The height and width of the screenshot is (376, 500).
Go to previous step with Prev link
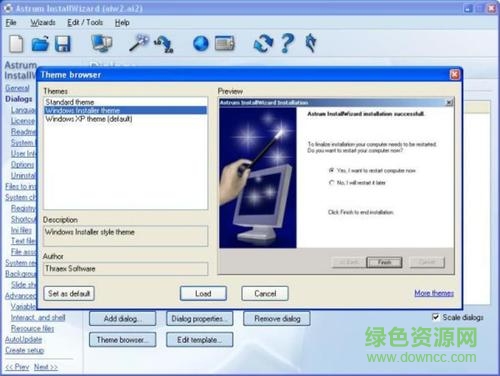(x=17, y=367)
